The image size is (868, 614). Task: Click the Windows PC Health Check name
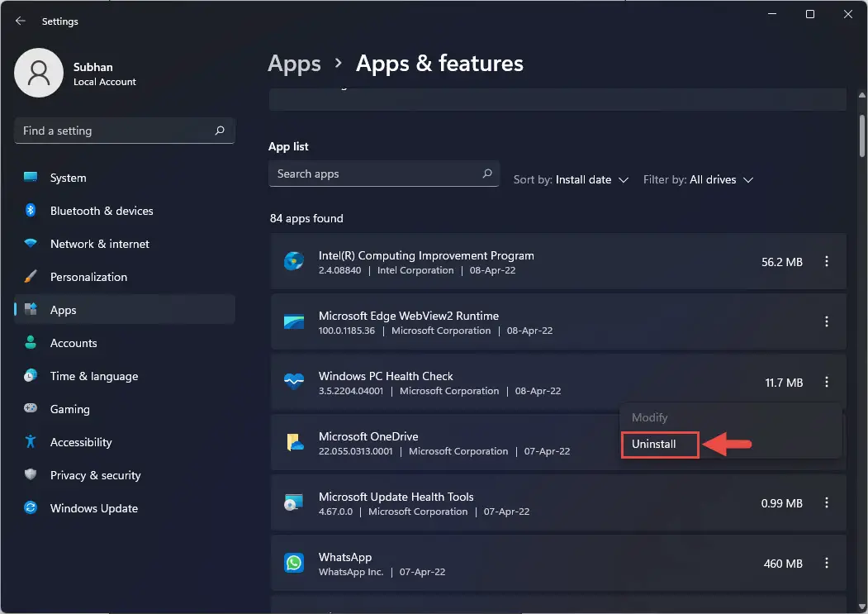[386, 376]
